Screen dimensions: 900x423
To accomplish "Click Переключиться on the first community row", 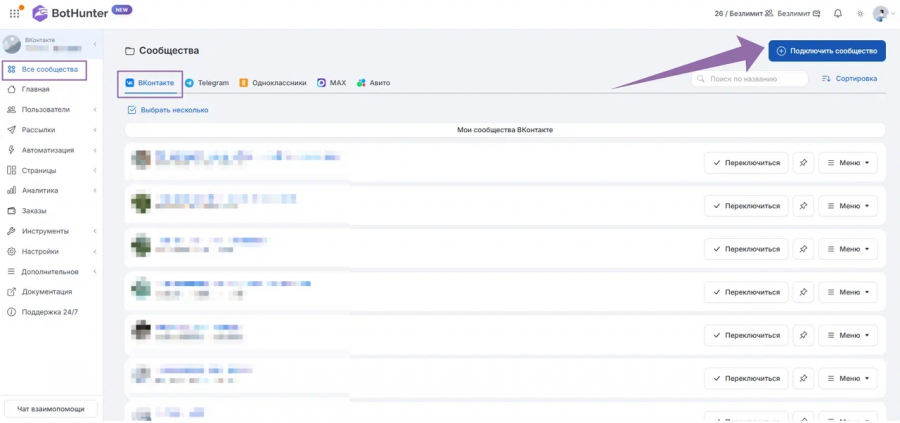I will point(746,163).
